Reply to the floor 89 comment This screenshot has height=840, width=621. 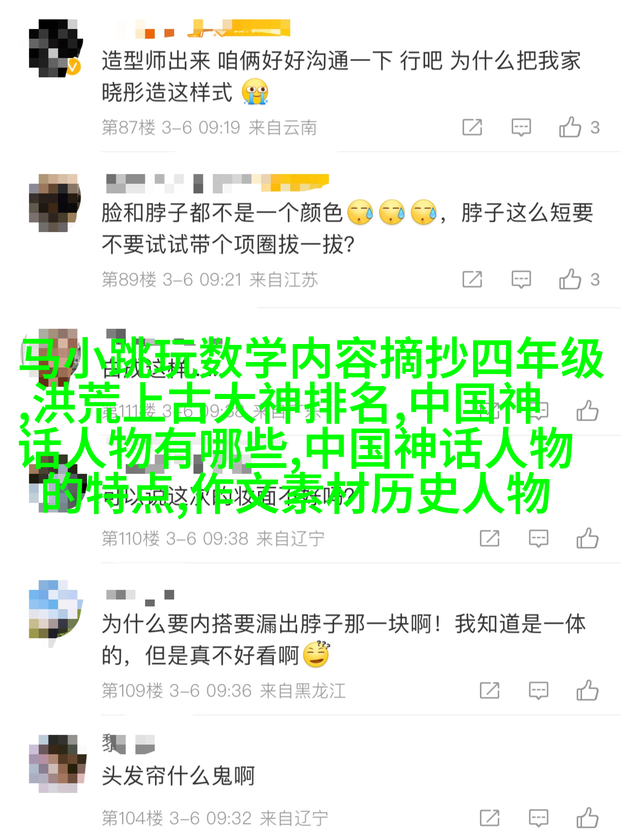521,279
